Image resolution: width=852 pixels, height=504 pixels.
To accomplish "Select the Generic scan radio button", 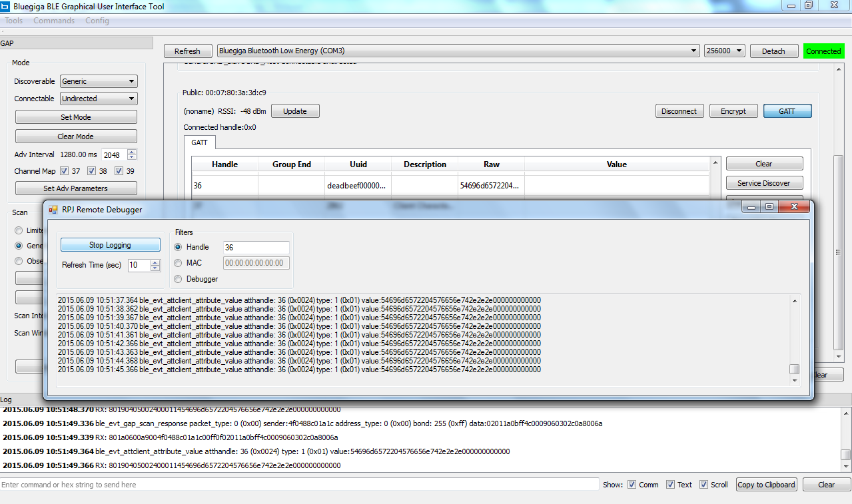I will pyautogui.click(x=19, y=246).
